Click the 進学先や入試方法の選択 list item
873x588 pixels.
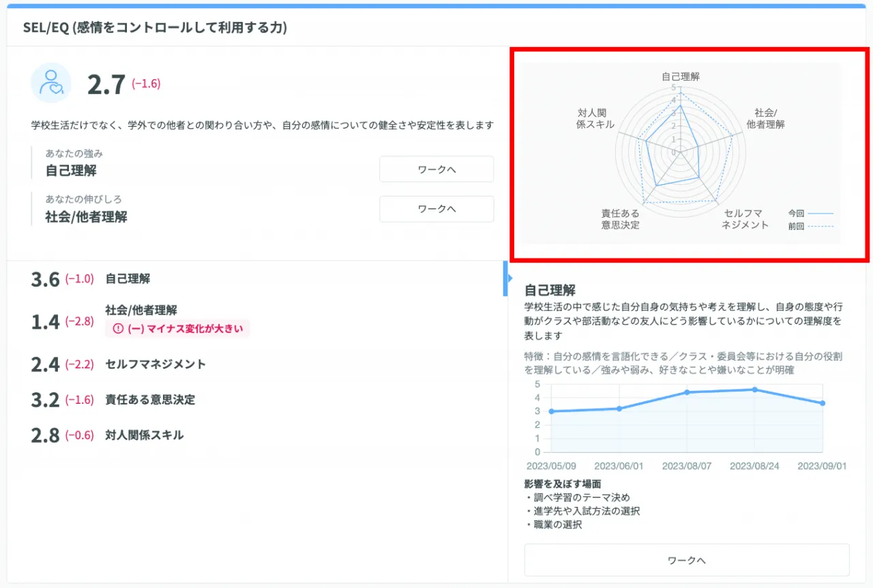click(582, 511)
